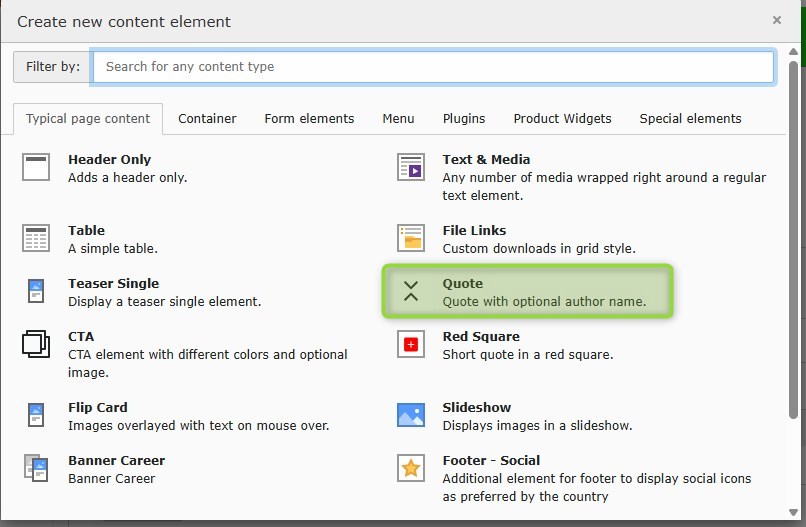This screenshot has width=806, height=527.
Task: Click the Teaser Single icon
Action: tap(36, 291)
